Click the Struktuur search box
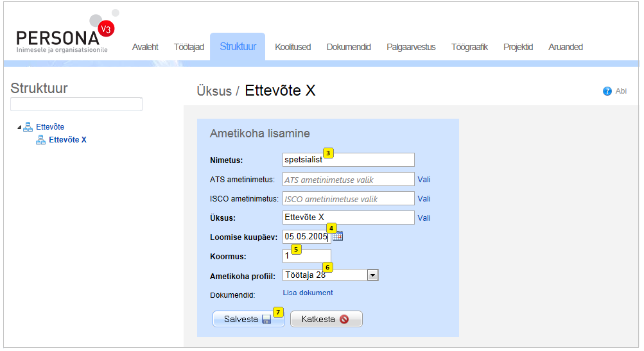 (x=76, y=105)
